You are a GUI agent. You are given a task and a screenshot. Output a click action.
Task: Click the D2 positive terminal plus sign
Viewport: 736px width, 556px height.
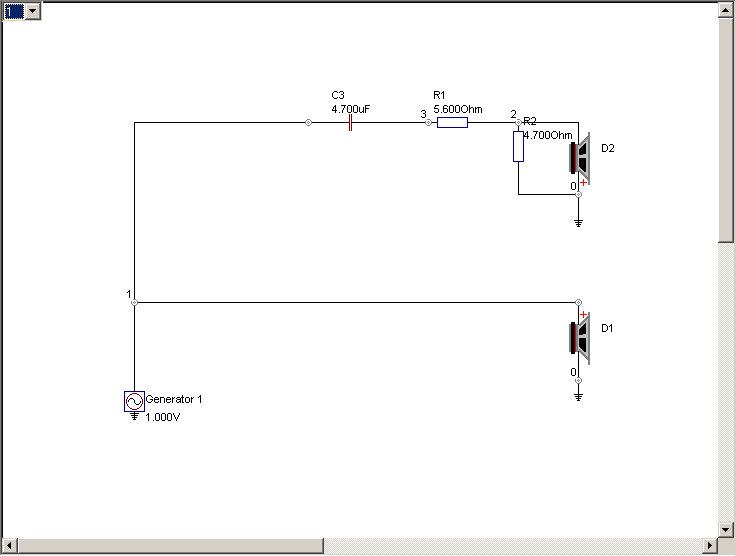[x=583, y=183]
